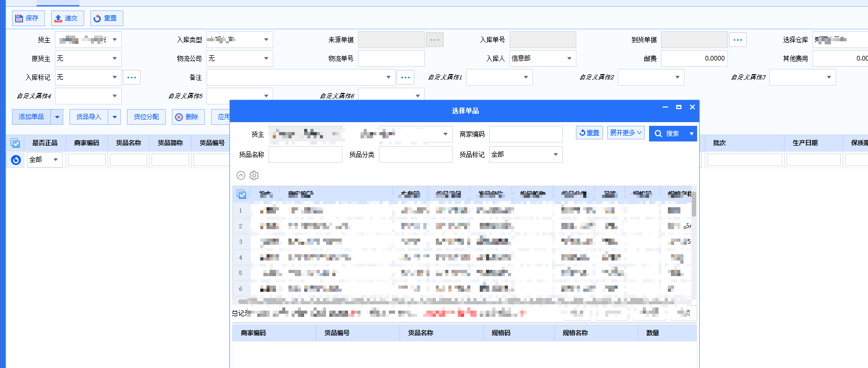The width and height of the screenshot is (868, 368).
Task: Maximize the 选择单品 dialog
Action: point(679,107)
